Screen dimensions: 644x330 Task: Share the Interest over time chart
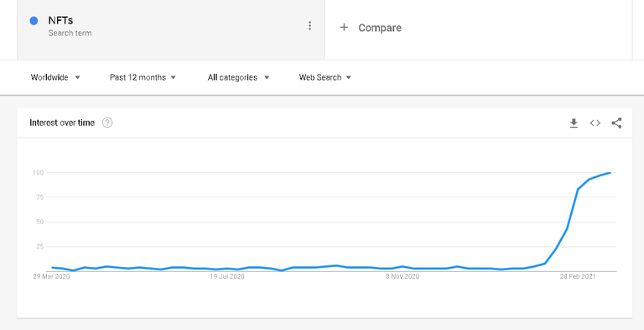[x=616, y=123]
